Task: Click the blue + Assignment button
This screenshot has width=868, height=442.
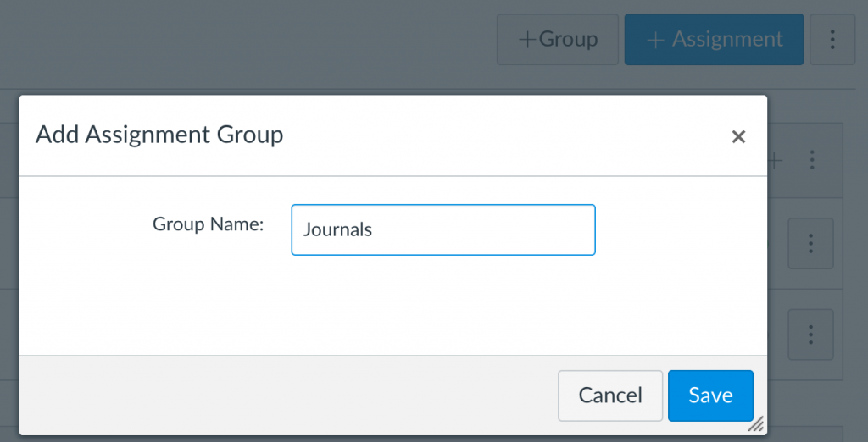Action: click(714, 39)
